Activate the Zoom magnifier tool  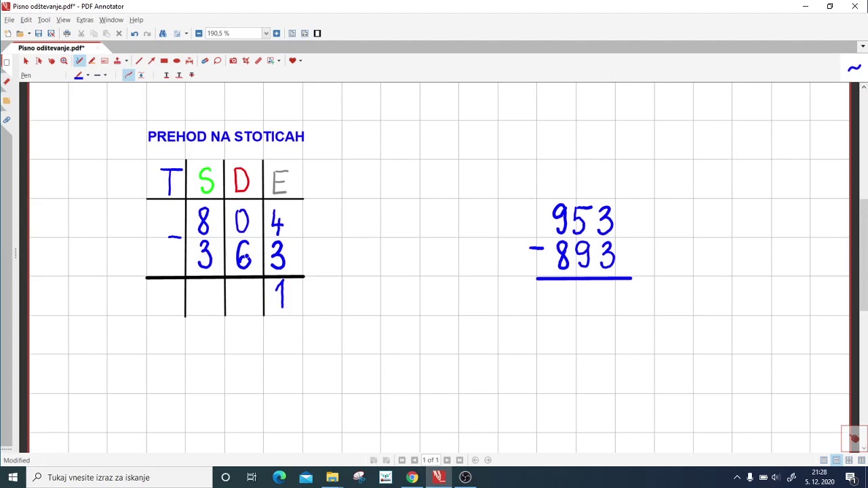[x=64, y=61]
